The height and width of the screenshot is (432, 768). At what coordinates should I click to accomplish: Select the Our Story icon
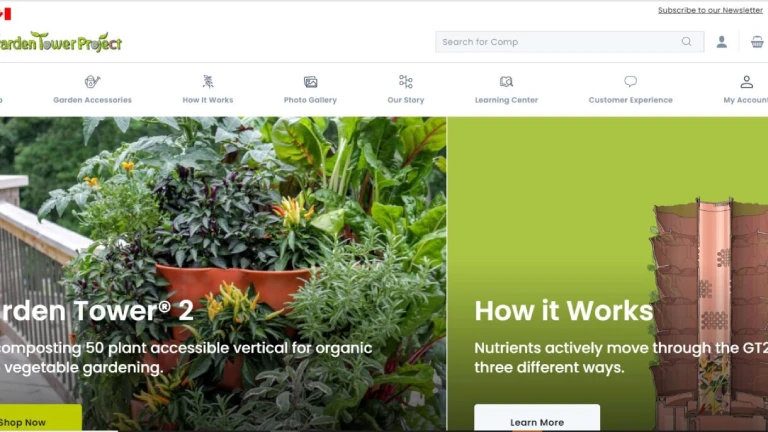[406, 81]
